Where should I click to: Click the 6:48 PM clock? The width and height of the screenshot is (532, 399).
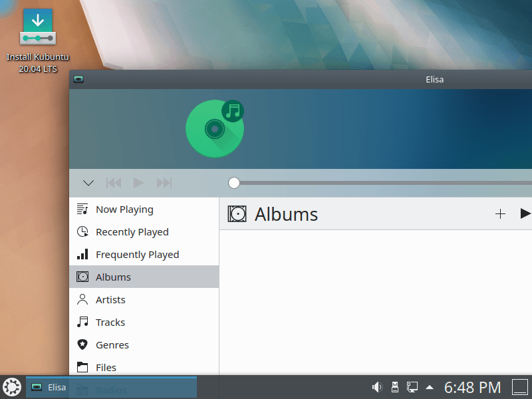click(x=472, y=387)
